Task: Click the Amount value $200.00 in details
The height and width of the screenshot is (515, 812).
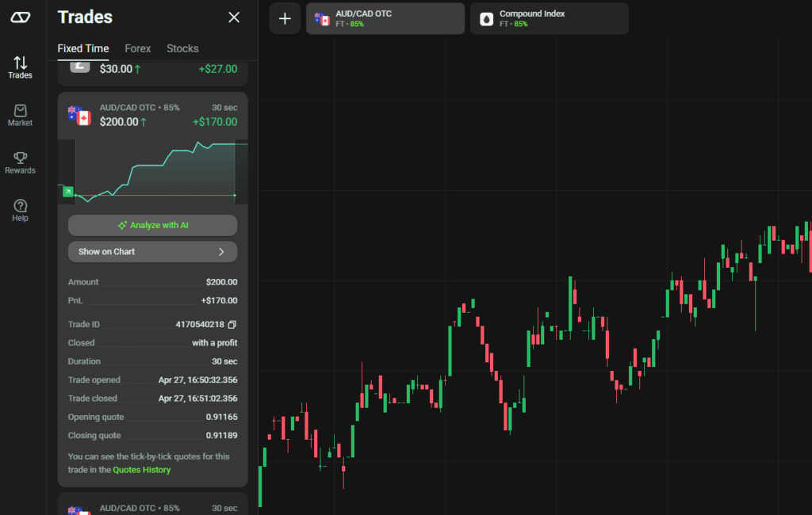Action: (222, 282)
